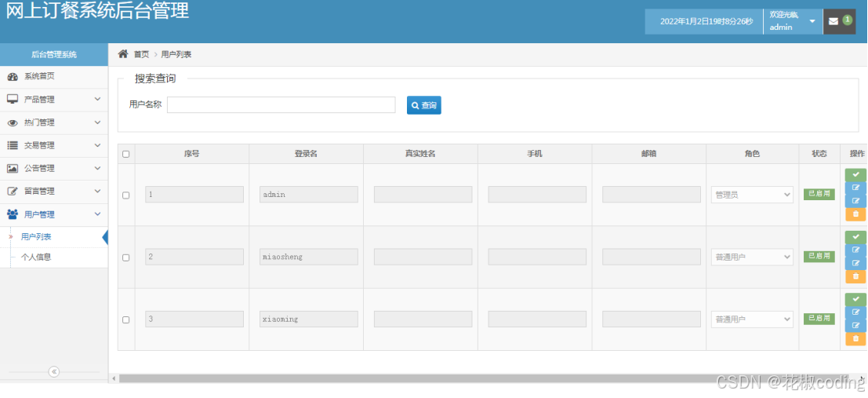Click the 已启用 status badge for admin
The image size is (868, 398).
pyautogui.click(x=819, y=194)
